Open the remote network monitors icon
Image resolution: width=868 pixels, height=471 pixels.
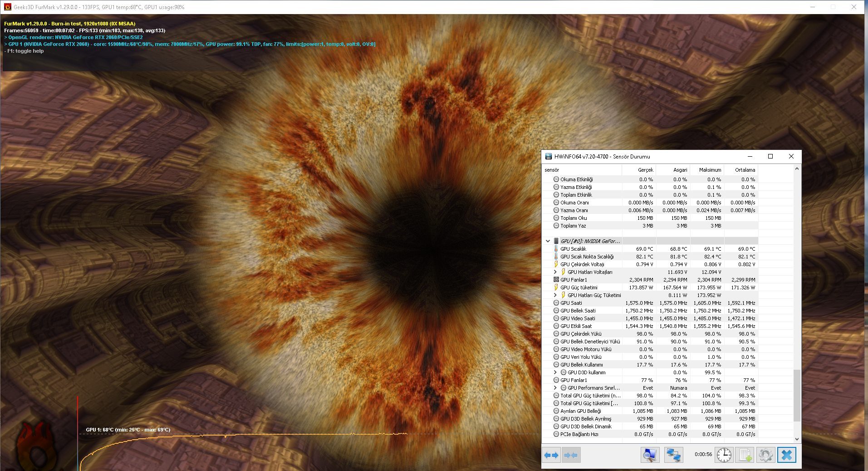pos(673,455)
